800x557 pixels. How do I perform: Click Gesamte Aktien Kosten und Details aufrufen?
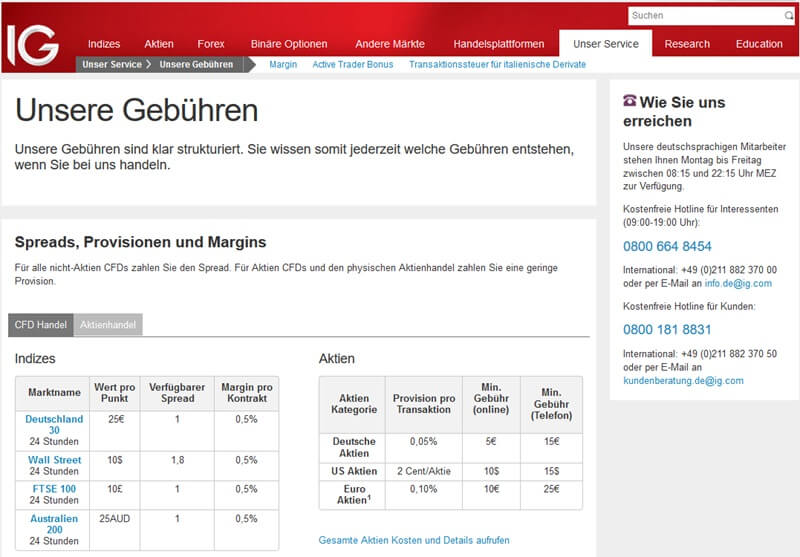coord(414,540)
